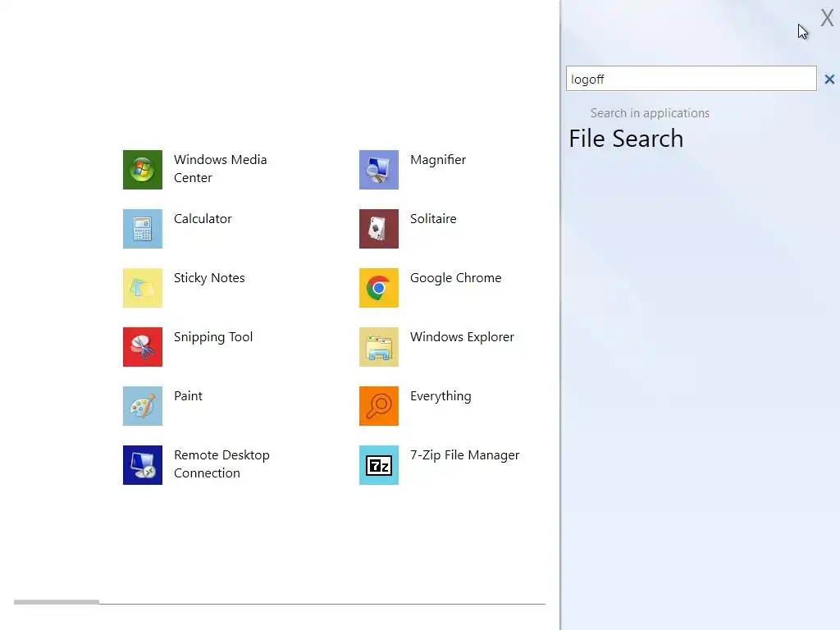Screen dimensions: 840x630
Task: Open the Sticky Notes icon
Action: click(x=143, y=288)
